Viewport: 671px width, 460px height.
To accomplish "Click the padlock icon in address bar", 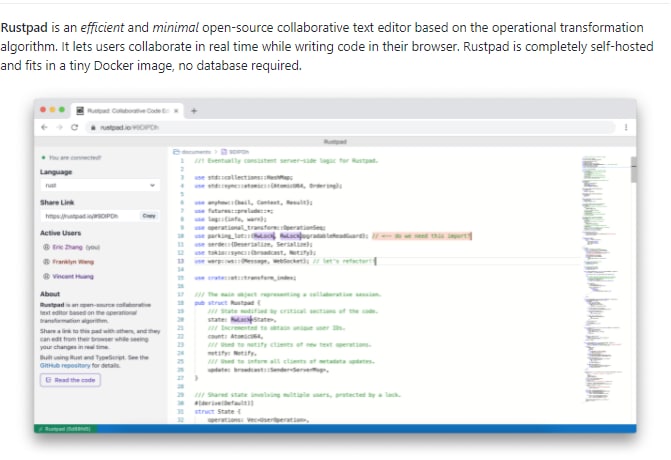I will 93,128.
